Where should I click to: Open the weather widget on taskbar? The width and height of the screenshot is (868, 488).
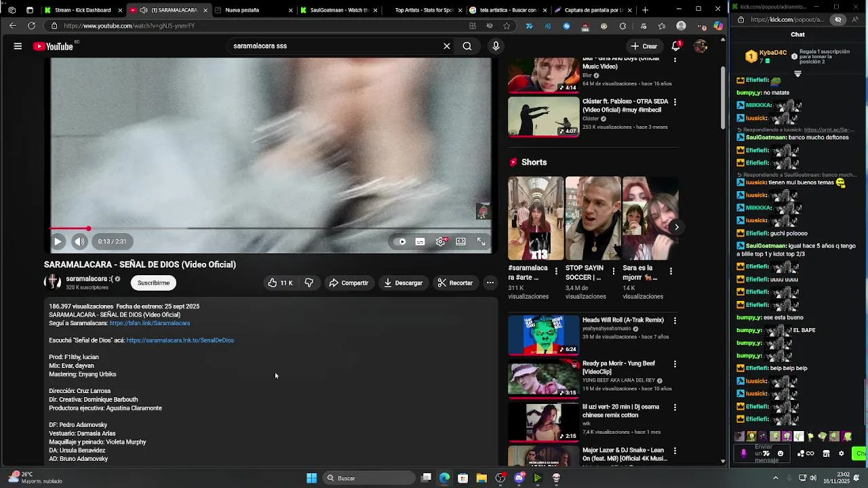click(35, 478)
